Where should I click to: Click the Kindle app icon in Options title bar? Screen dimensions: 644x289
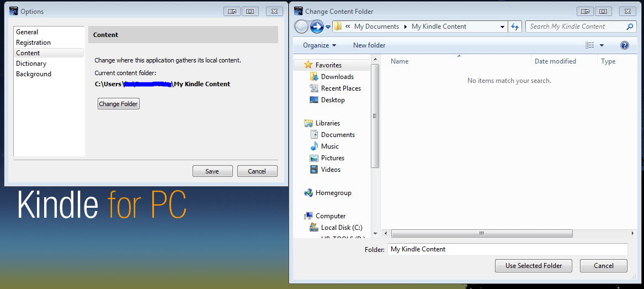tap(13, 12)
